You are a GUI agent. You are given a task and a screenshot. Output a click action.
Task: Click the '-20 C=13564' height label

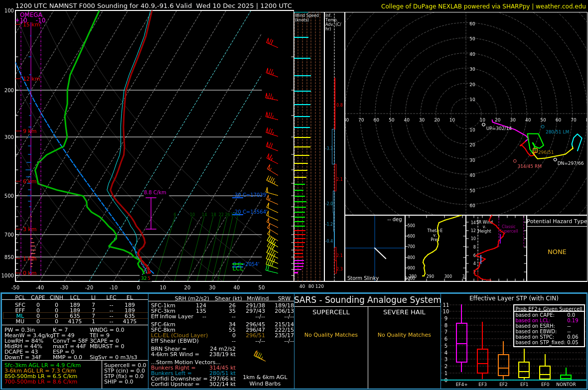point(250,212)
